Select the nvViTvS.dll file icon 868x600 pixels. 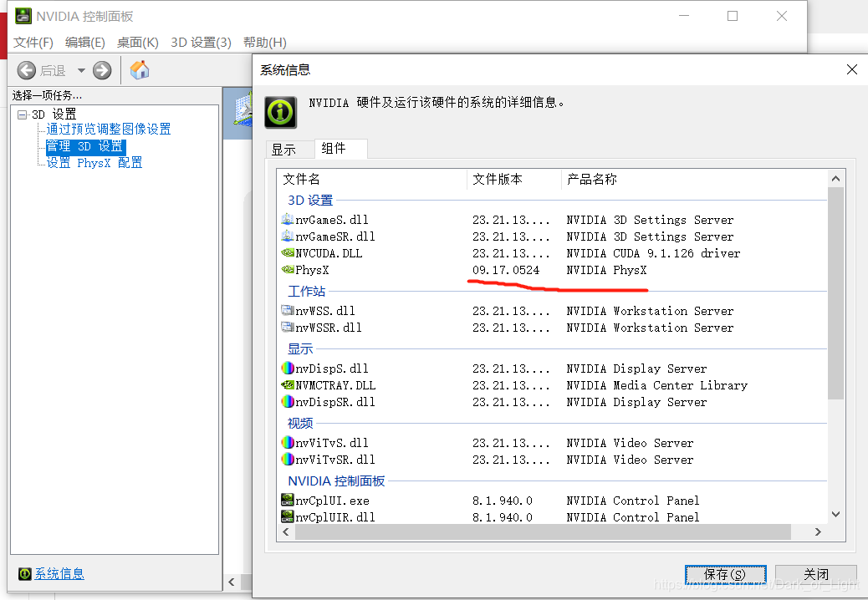pos(288,442)
